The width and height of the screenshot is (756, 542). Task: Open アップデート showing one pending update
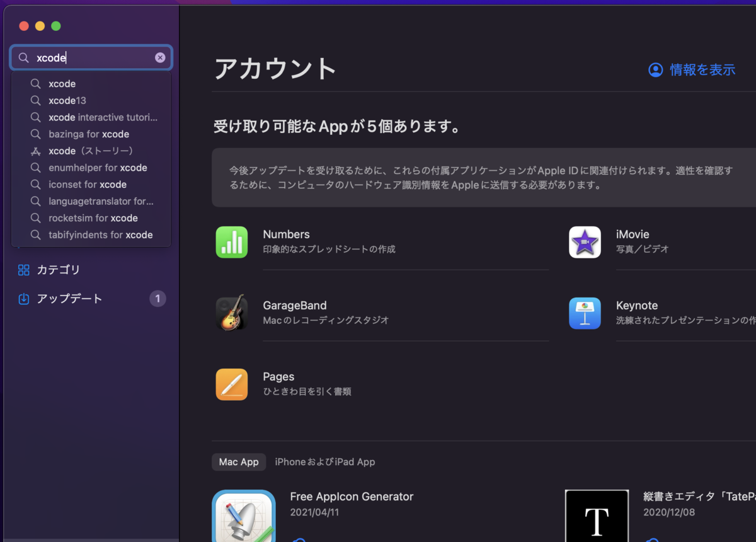point(63,299)
